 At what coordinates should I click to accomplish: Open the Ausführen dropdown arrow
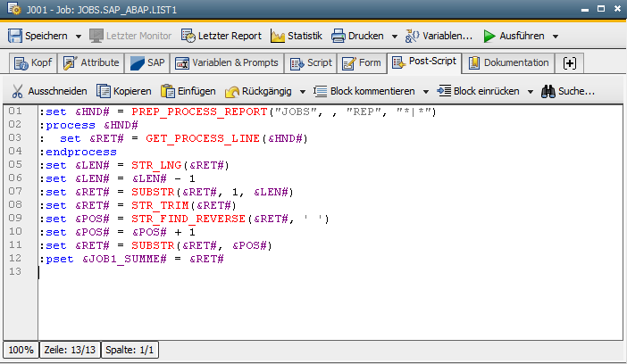pyautogui.click(x=556, y=37)
